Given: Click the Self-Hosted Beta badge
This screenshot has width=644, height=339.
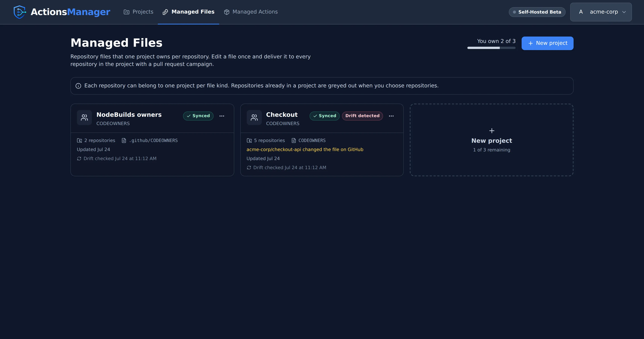Looking at the screenshot, I should pyautogui.click(x=537, y=12).
